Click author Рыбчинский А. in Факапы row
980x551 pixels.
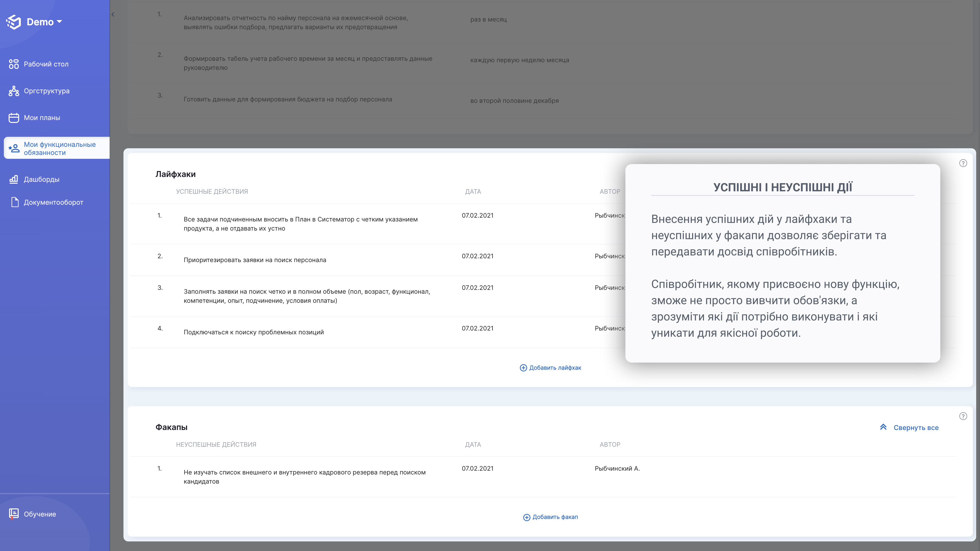tap(617, 468)
